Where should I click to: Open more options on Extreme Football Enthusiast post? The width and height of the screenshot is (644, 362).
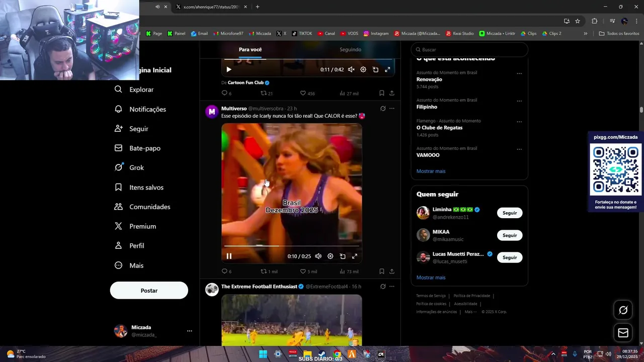(x=392, y=287)
